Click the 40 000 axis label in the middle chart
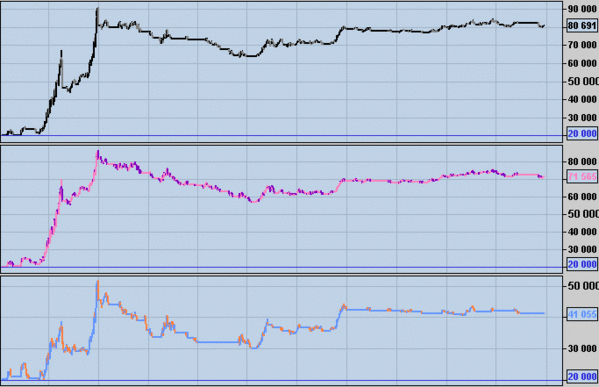The width and height of the screenshot is (599, 387). click(x=582, y=232)
